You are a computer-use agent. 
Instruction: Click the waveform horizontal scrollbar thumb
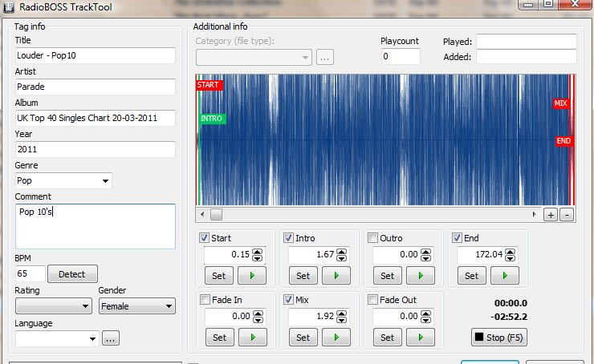click(216, 215)
